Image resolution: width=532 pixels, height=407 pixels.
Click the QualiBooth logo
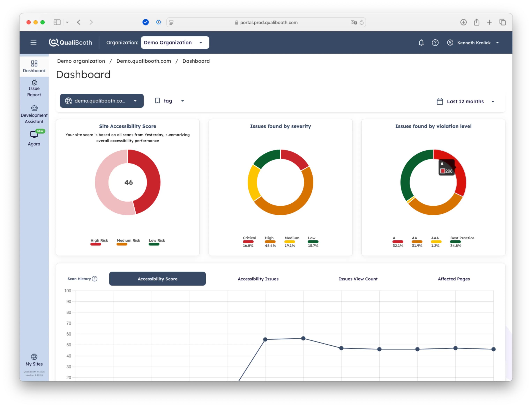(x=70, y=43)
